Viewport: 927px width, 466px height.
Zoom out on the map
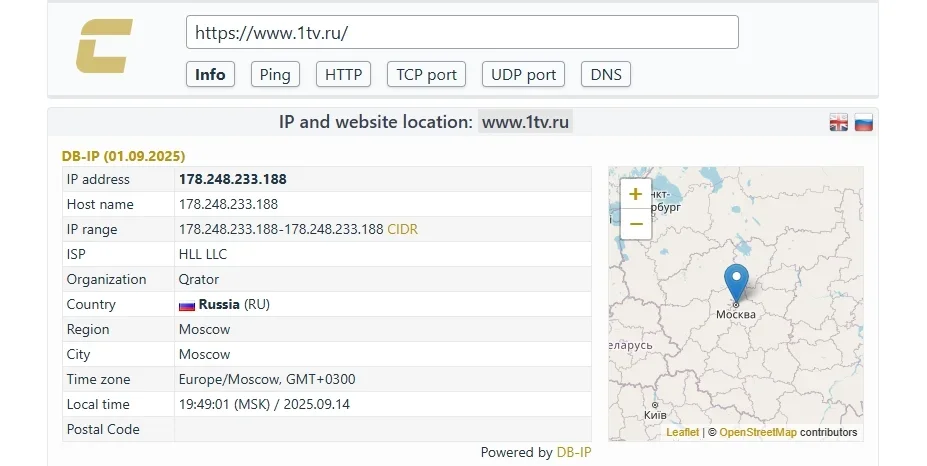click(636, 224)
